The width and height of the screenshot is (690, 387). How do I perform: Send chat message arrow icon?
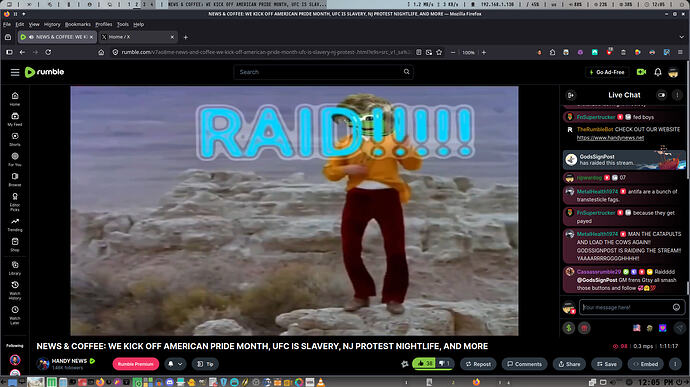680,328
